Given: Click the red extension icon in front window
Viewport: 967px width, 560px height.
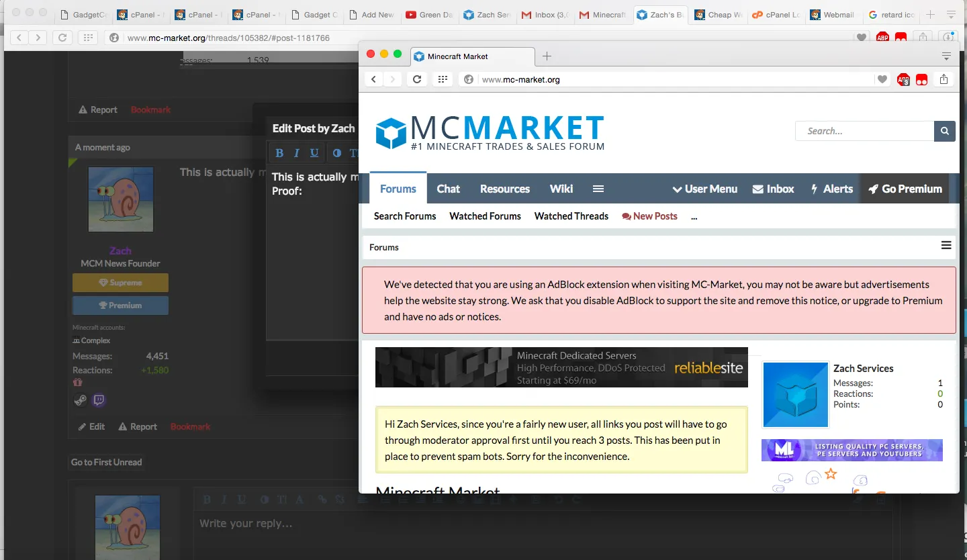Looking at the screenshot, I should 922,79.
